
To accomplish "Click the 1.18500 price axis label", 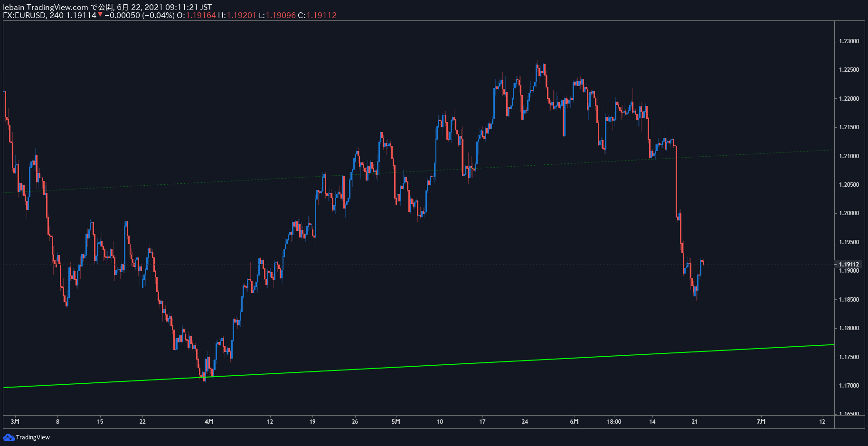I will point(849,300).
